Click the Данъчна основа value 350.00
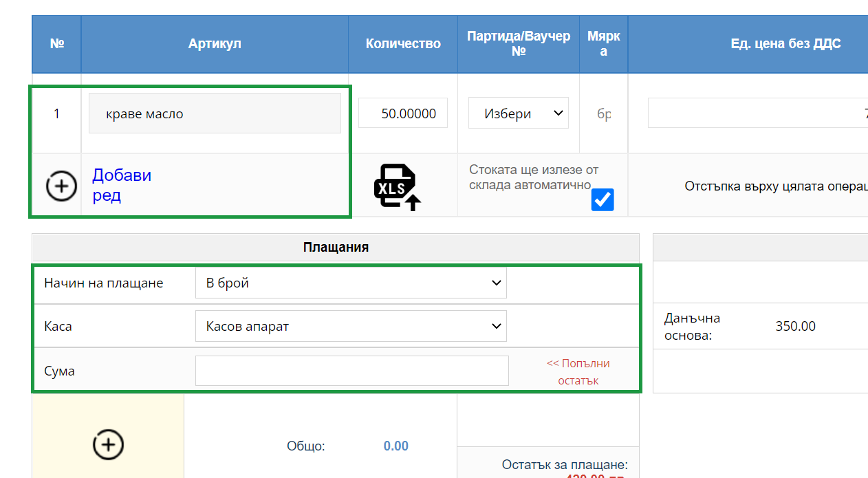The image size is (868, 478). click(x=795, y=326)
